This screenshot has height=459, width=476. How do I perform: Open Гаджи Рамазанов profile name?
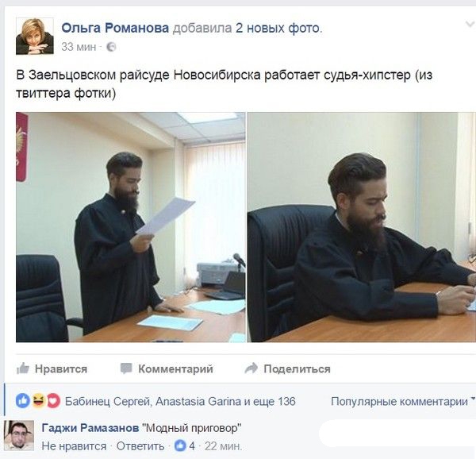90,428
